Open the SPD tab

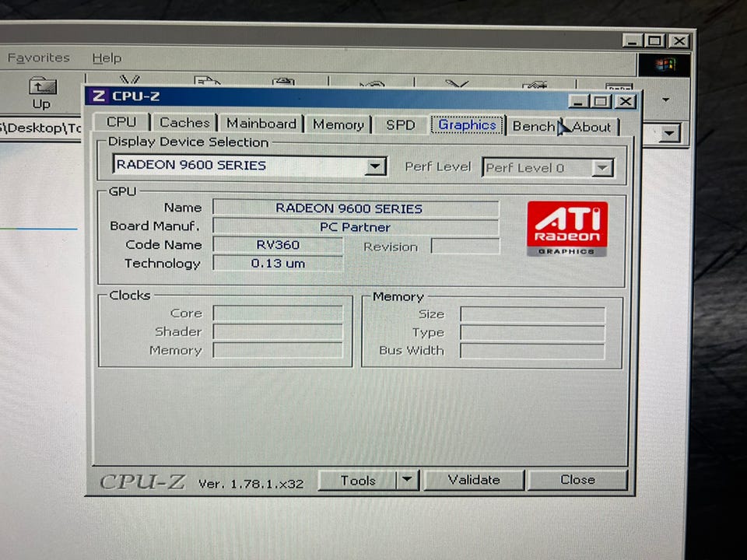(x=400, y=125)
